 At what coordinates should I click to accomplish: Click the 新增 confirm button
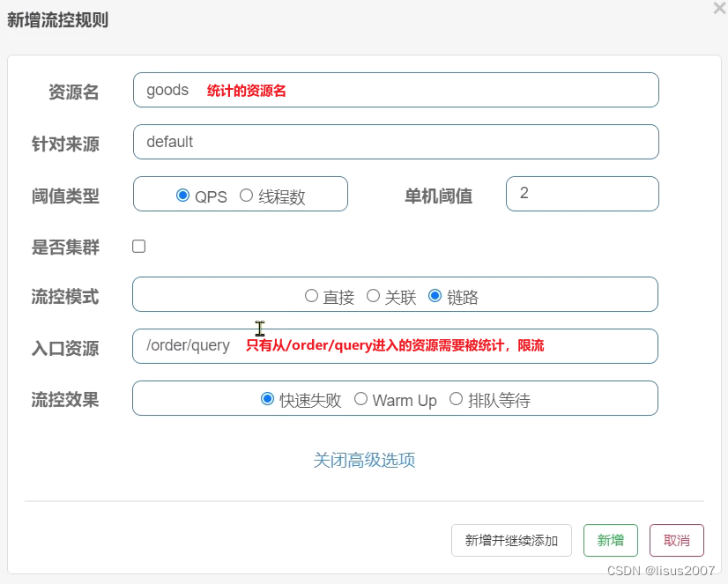(610, 540)
